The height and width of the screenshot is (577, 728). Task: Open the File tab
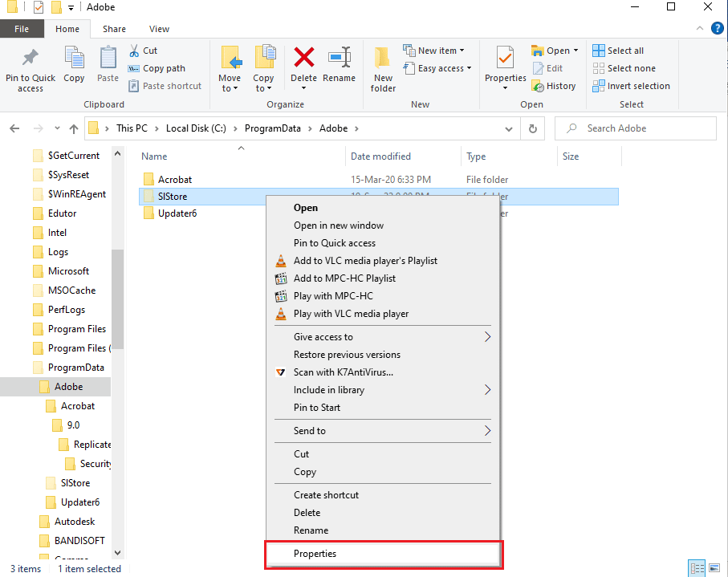[22, 29]
